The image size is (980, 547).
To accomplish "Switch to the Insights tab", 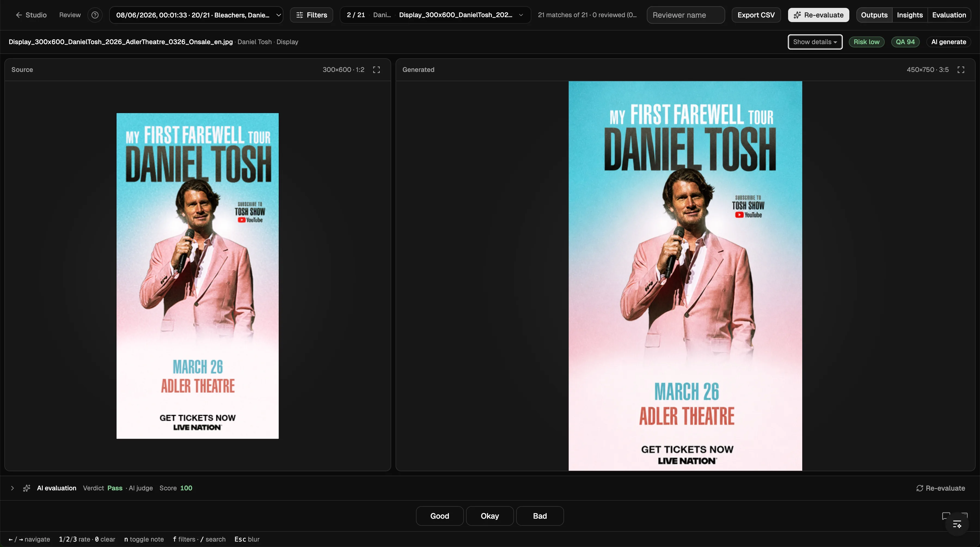I will coord(909,15).
